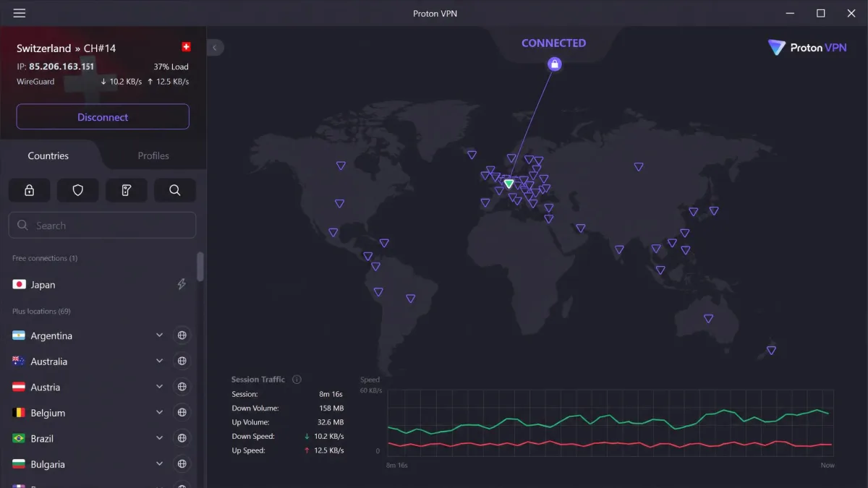
Task: Click the magnifier filter button
Action: click(174, 190)
